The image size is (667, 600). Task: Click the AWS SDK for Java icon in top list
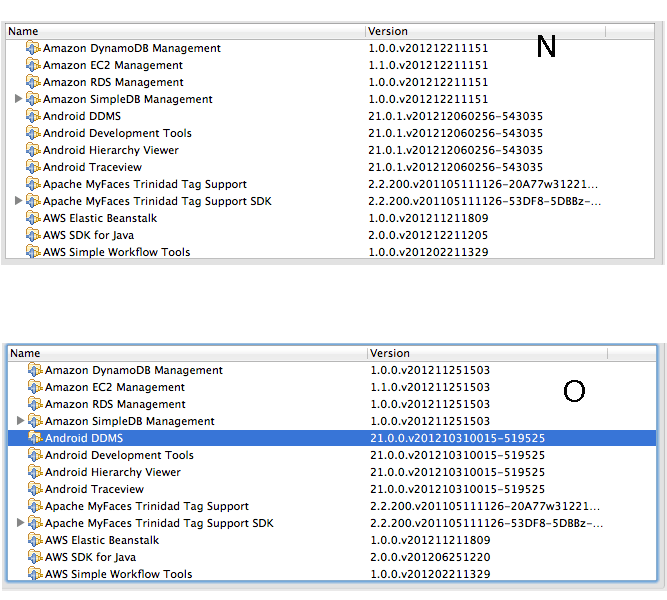(33, 235)
